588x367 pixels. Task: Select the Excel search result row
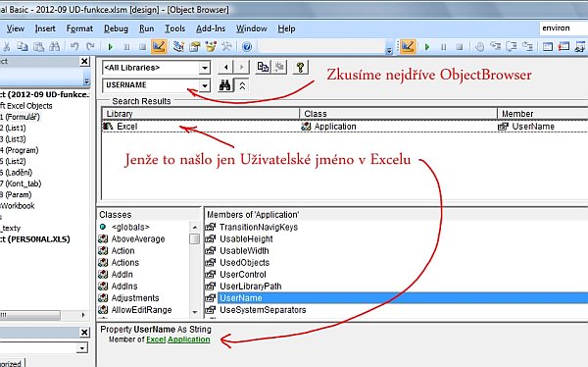pyautogui.click(x=345, y=127)
